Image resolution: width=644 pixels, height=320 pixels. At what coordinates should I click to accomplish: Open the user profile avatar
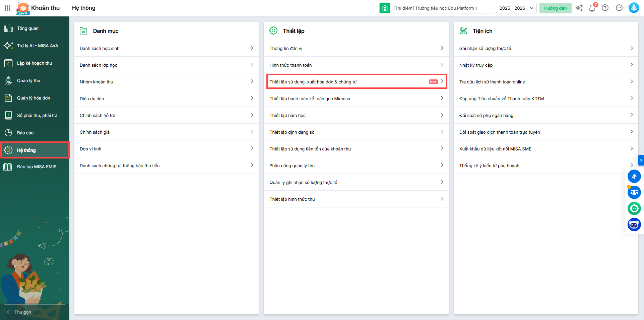pyautogui.click(x=634, y=8)
